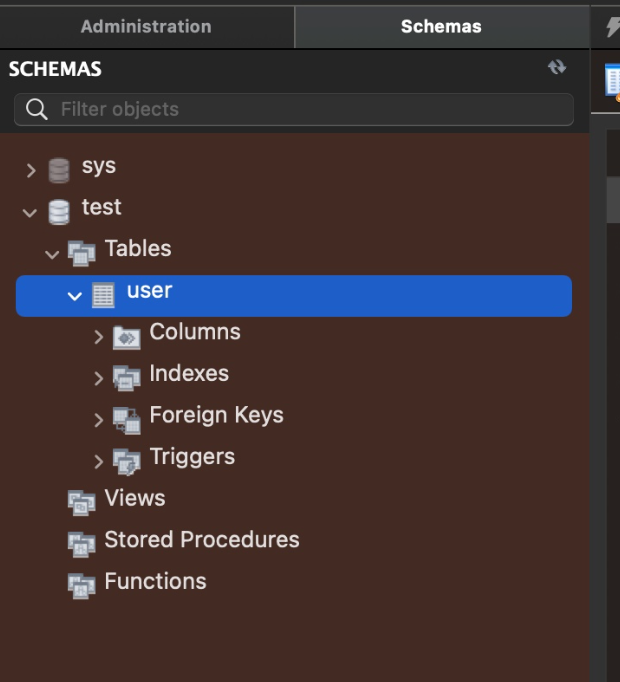Click the Columns folder icon

(126, 337)
